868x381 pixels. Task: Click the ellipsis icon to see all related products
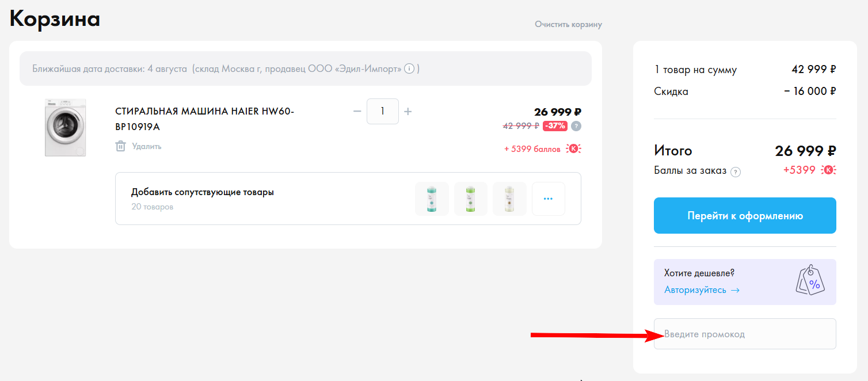pos(548,199)
